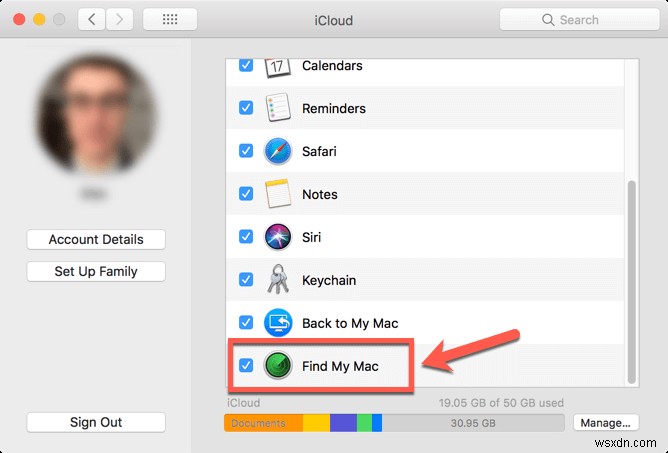Click the iCloud label above storage bar

pos(243,403)
